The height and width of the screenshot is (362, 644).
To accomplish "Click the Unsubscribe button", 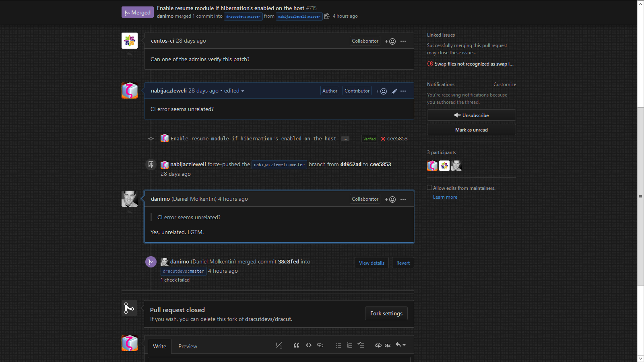I will 471,115.
